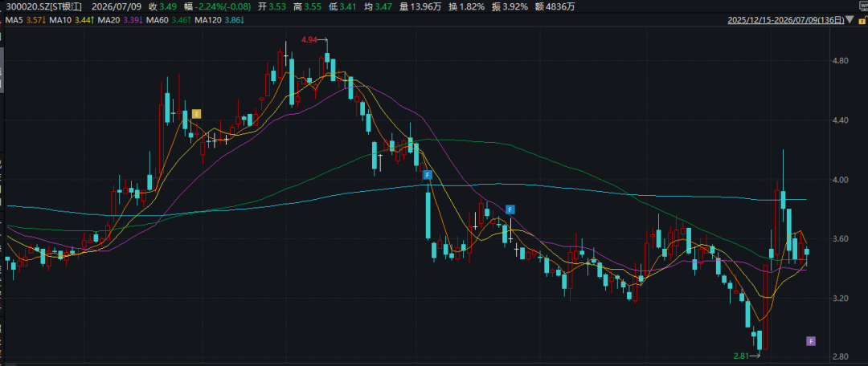Click the purple F marker at bottom right

811,341
